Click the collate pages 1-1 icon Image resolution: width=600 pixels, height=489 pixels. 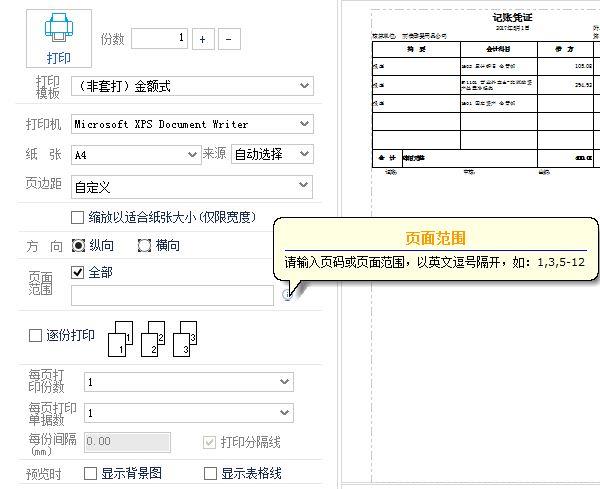point(121,339)
